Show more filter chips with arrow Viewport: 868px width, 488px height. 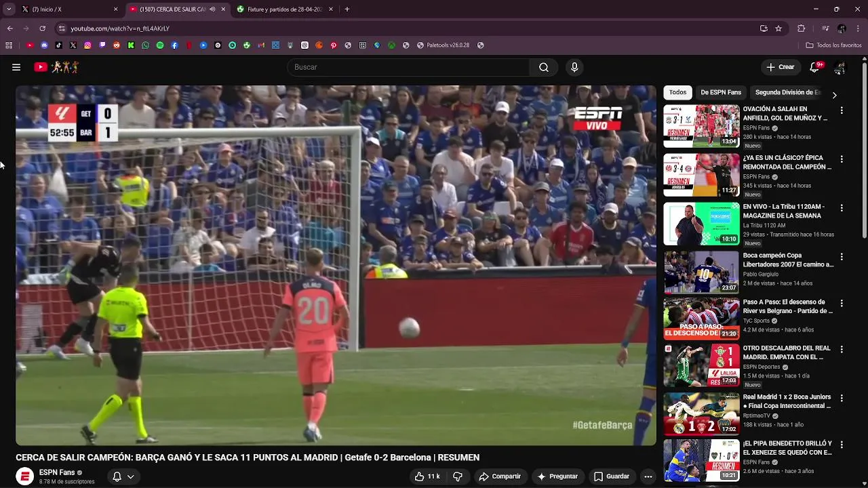coord(834,95)
